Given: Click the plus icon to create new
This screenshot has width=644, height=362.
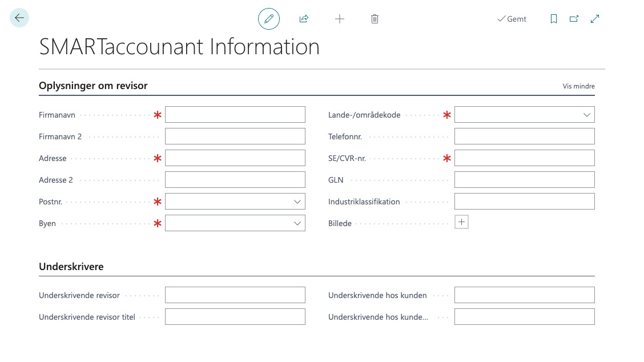Looking at the screenshot, I should pos(340,19).
